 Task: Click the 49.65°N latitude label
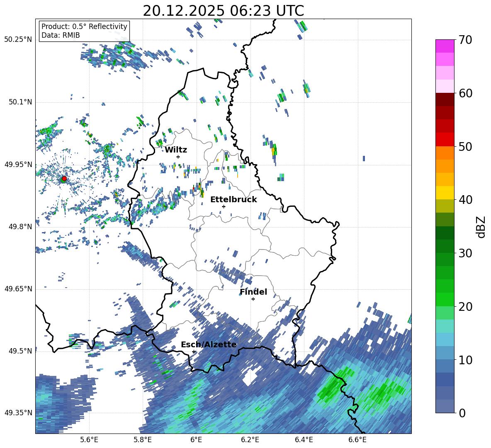pos(18,289)
